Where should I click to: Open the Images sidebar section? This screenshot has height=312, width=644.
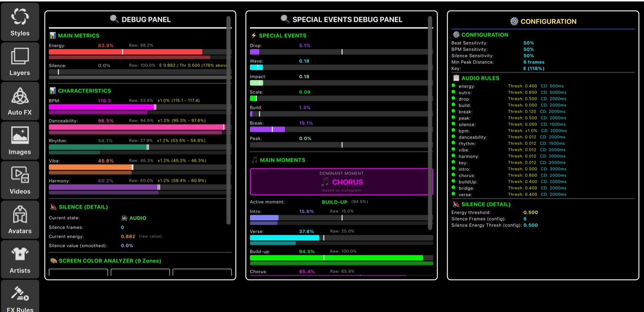pyautogui.click(x=20, y=141)
